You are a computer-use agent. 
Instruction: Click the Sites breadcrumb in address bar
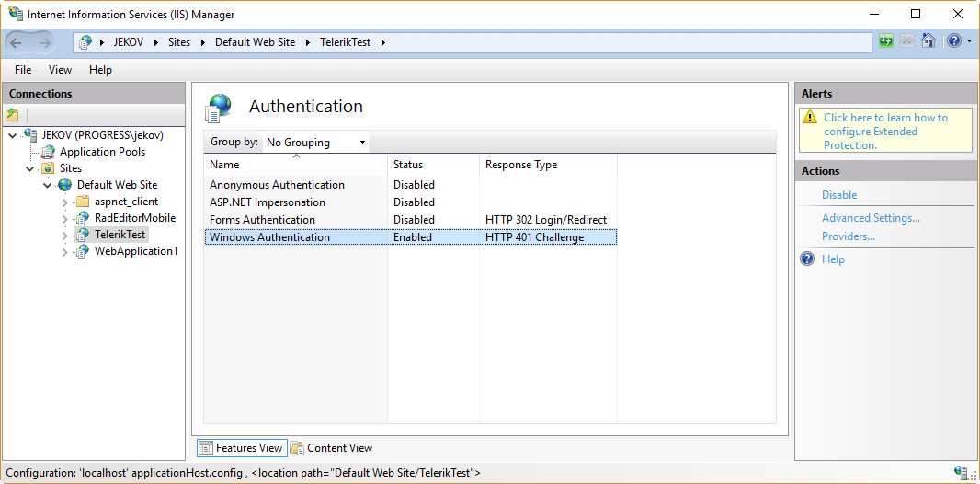click(x=178, y=42)
